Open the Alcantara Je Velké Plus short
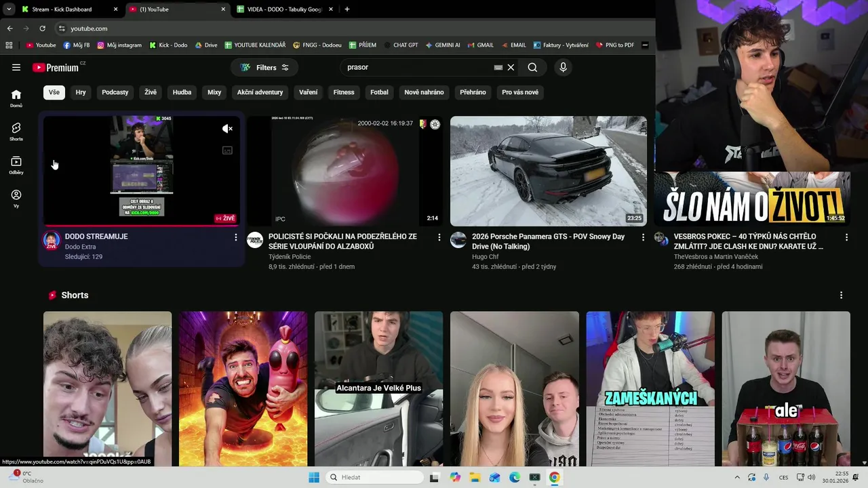Screen dimensions: 868x488 (x=379, y=389)
